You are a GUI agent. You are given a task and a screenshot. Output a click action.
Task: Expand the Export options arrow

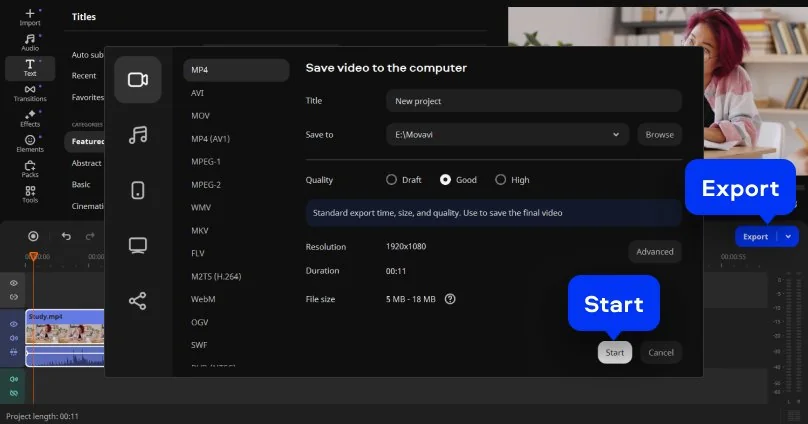point(788,236)
